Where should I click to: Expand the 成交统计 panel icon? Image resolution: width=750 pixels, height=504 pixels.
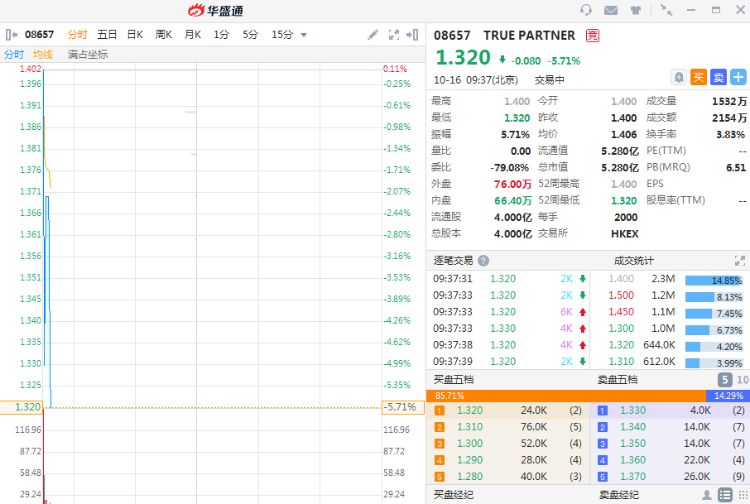click(x=740, y=260)
